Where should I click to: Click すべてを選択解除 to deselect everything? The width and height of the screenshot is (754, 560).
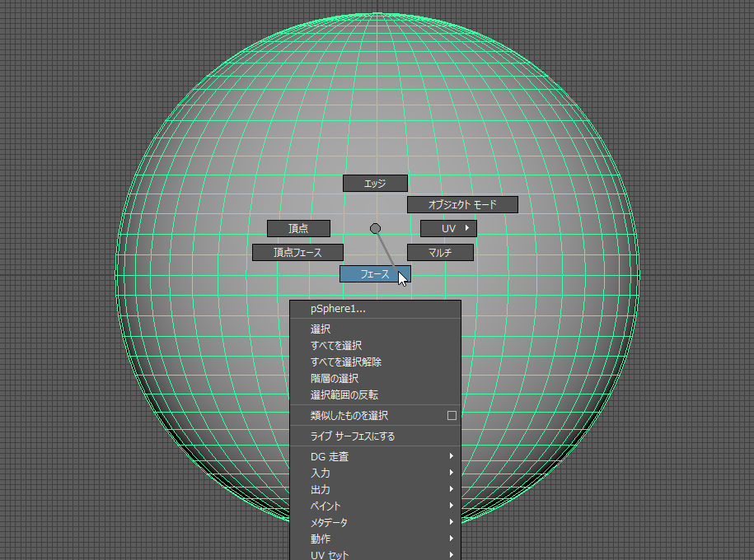tap(344, 362)
